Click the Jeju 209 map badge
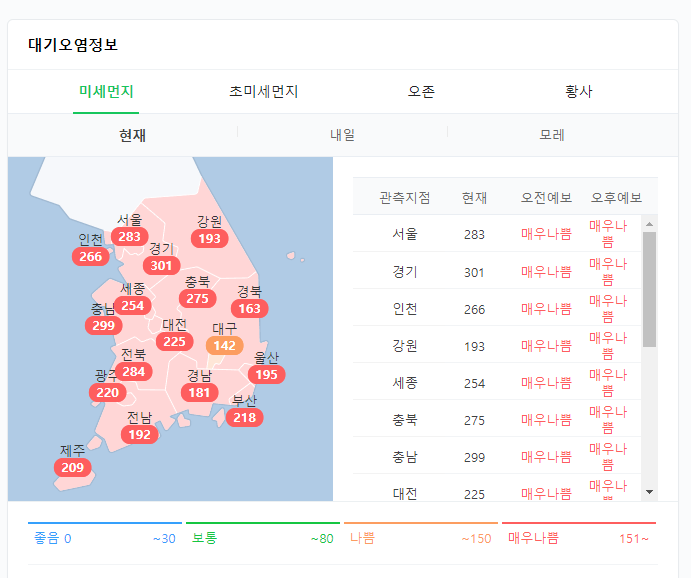691x578 pixels. 73,468
